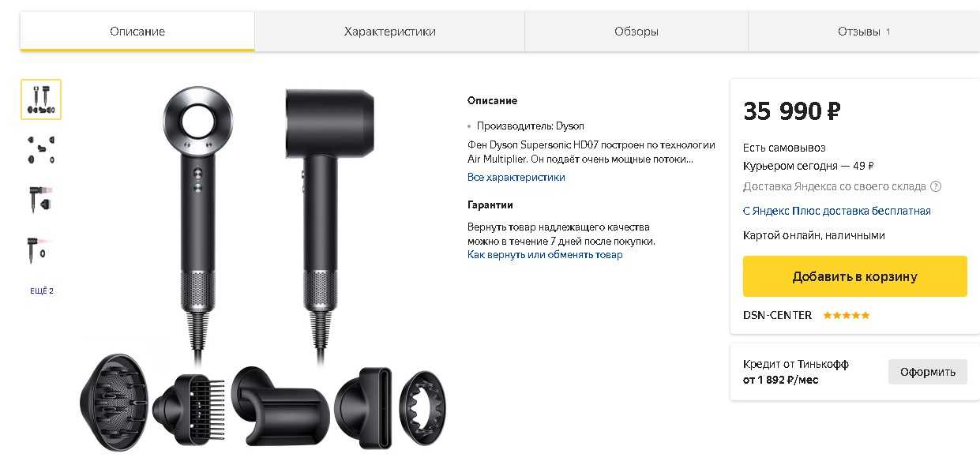The image size is (980, 465).
Task: Click С Яндекс Плюс доставка бесплатная link
Action: (837, 211)
